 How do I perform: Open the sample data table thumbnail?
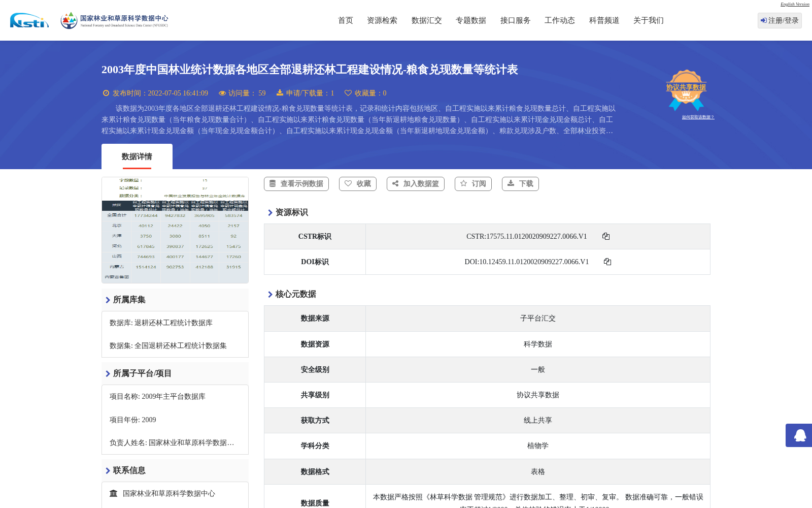[175, 230]
